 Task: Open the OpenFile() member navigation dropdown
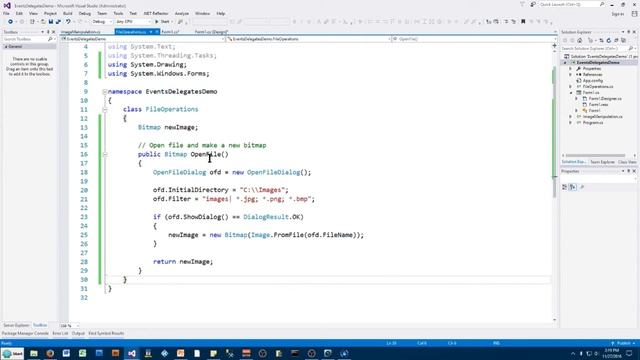[x=474, y=39]
